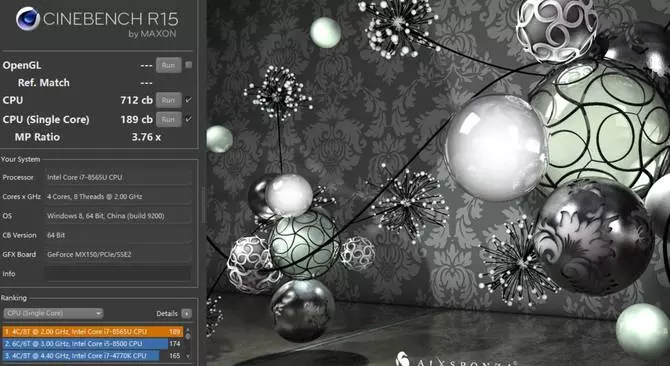Click the empty Info text field
This screenshot has width=670, height=366.
(118, 274)
